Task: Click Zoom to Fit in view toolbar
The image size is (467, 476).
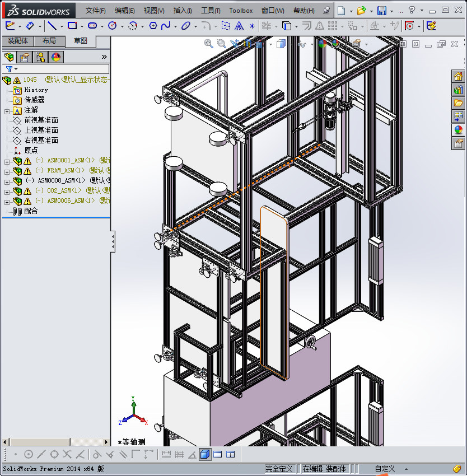Action: click(x=209, y=44)
